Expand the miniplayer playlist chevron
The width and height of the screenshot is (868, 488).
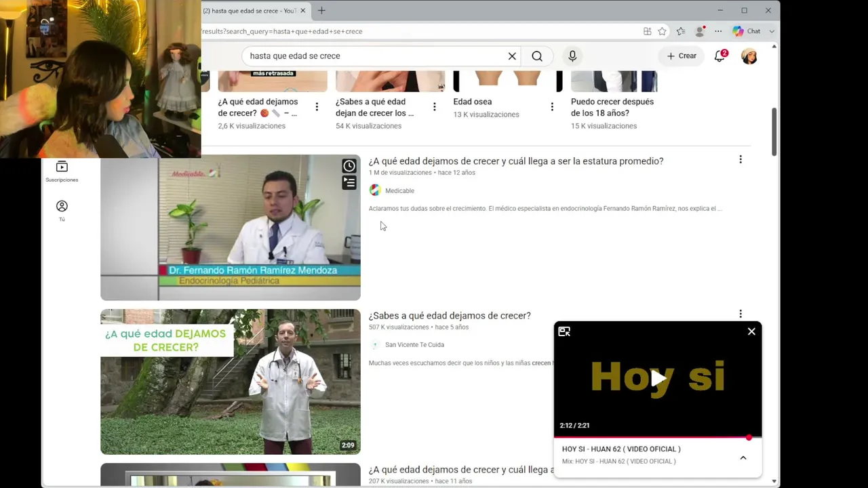click(743, 457)
